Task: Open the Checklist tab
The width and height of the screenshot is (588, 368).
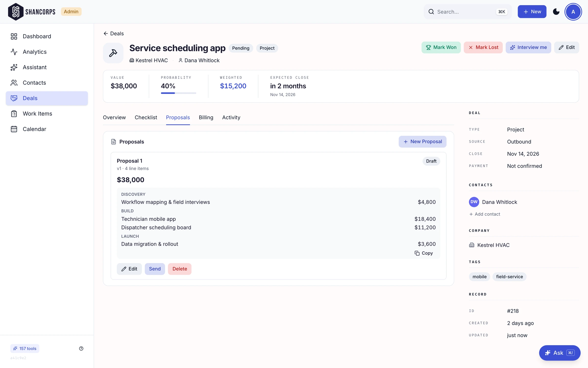Action: [x=146, y=117]
